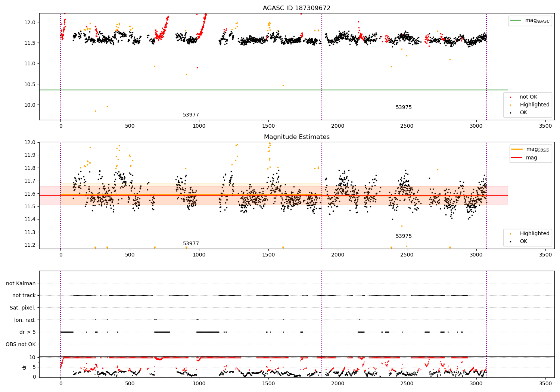This screenshot has height=392, width=560.
Task: Click green line sample in mag AGASC legend
Action: (x=516, y=21)
